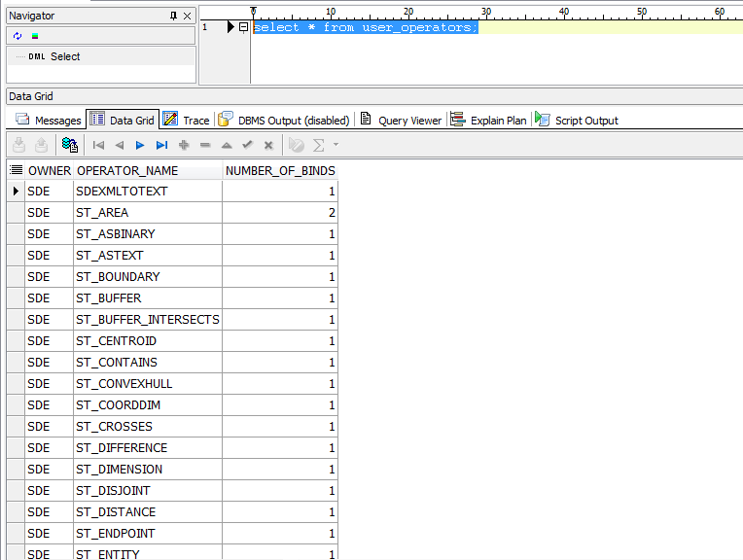
Task: Select the DML Select item in Navigator
Action: [65, 56]
